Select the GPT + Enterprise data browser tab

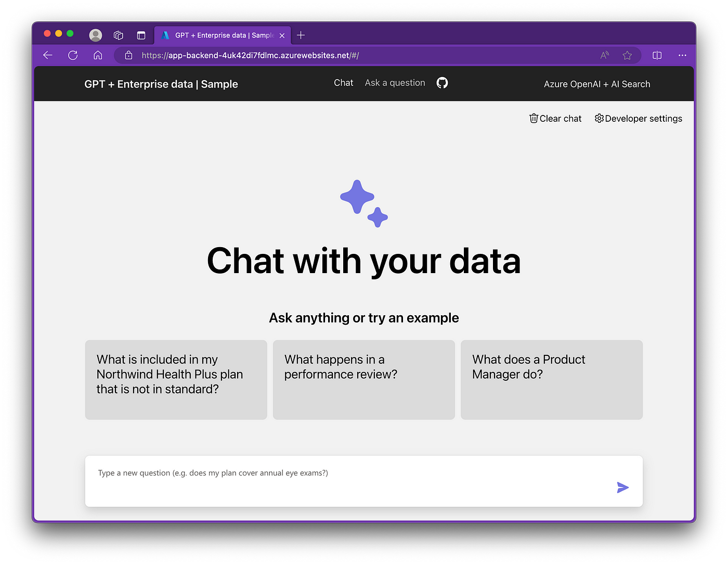coord(223,35)
